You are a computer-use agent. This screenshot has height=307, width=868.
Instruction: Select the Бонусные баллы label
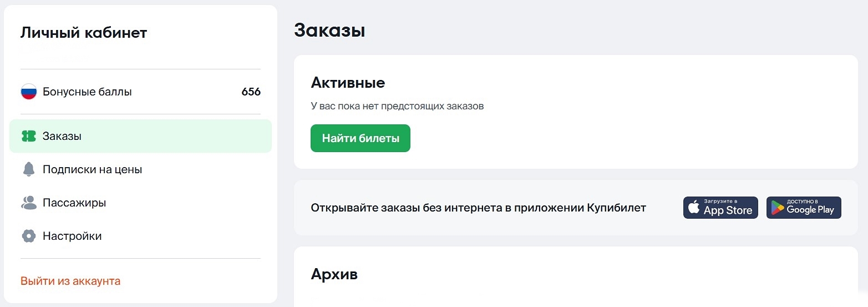87,92
